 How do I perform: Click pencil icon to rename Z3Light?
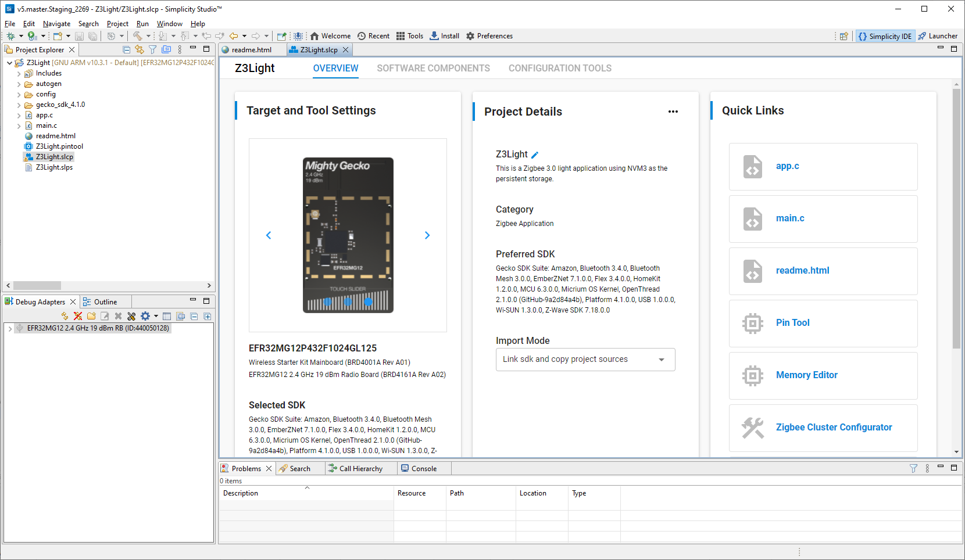[x=535, y=155]
